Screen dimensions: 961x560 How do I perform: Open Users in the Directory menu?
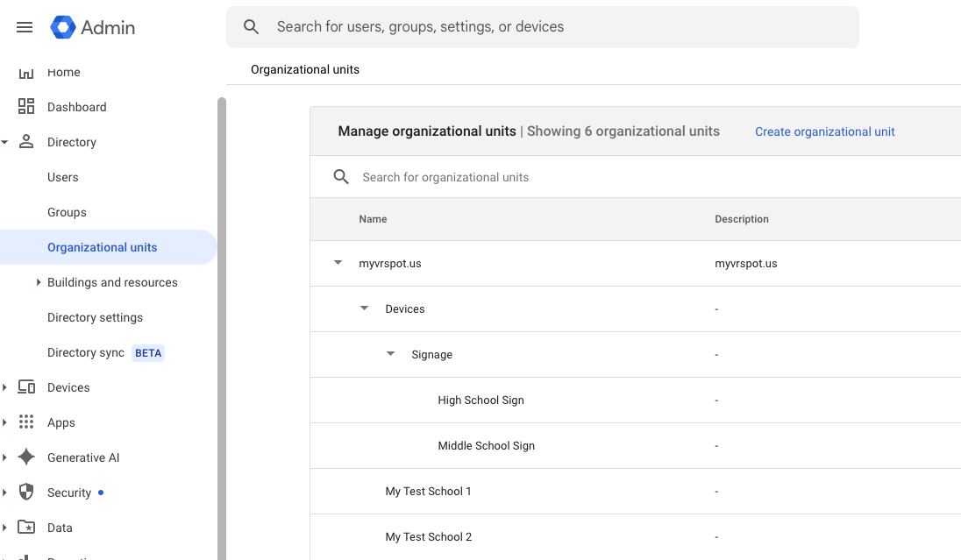click(63, 177)
